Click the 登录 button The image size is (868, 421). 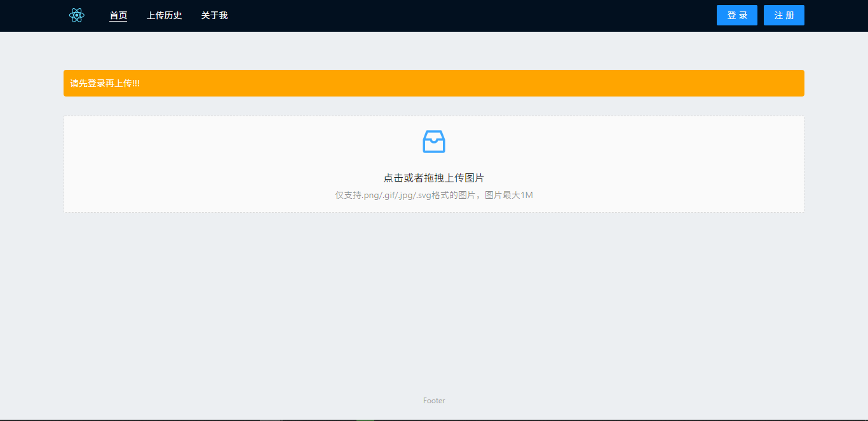(x=736, y=15)
